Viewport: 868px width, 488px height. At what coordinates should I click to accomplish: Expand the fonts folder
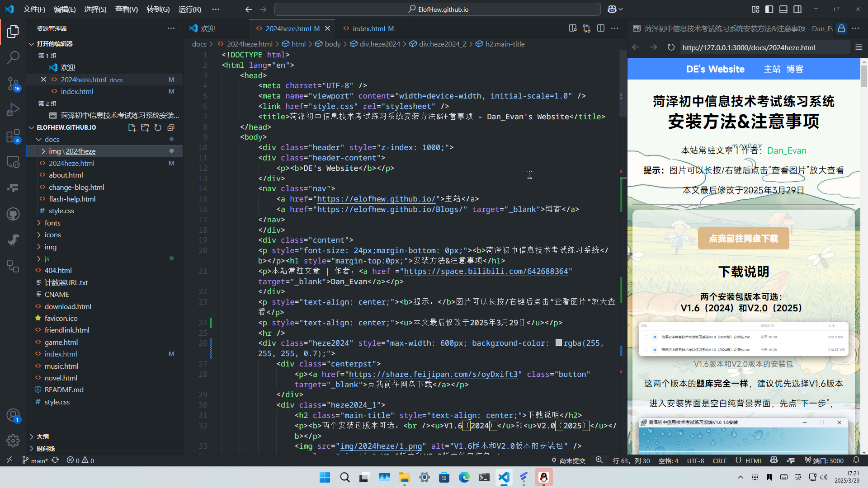(53, 222)
